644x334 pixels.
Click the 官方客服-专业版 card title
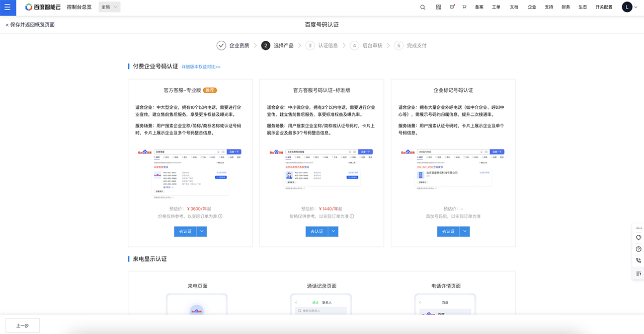point(182,90)
